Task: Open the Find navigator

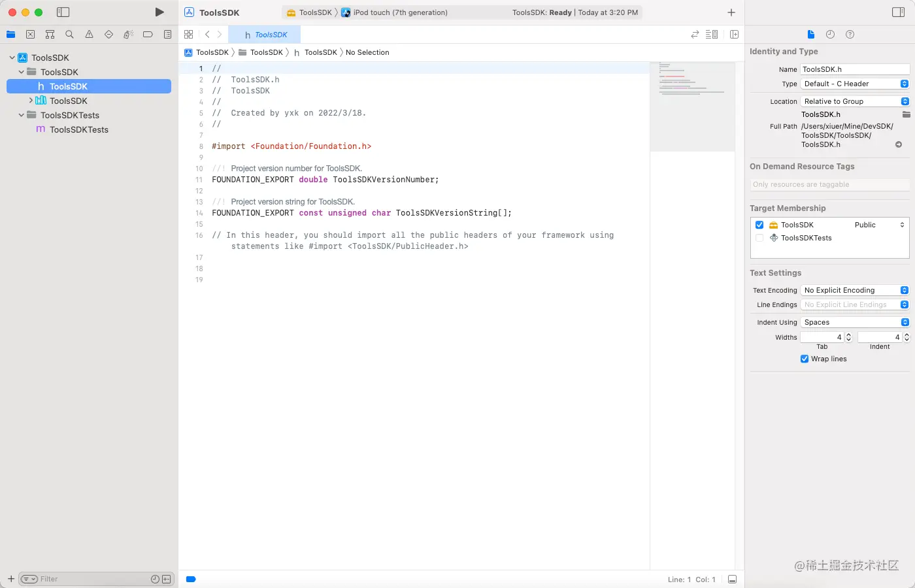Action: click(x=70, y=35)
